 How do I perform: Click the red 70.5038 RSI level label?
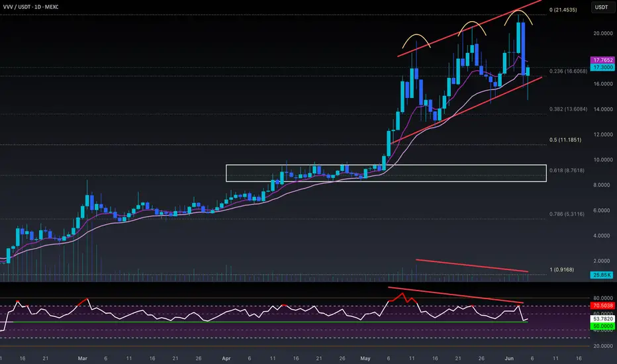(x=602, y=306)
